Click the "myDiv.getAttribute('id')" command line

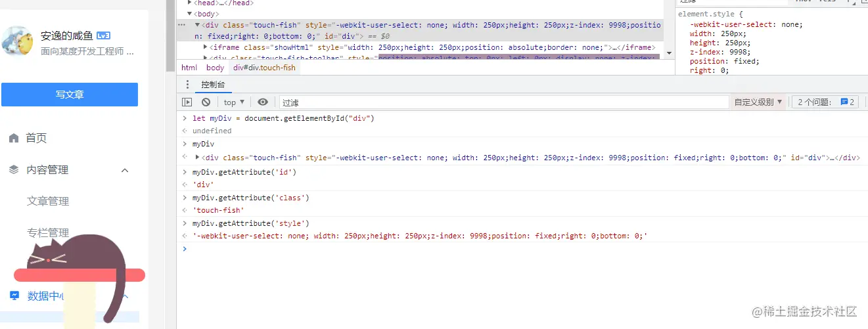pos(244,172)
